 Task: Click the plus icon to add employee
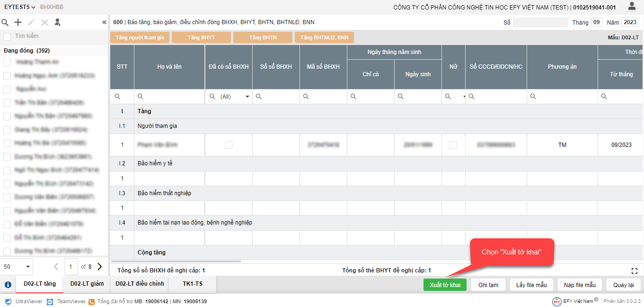(x=18, y=22)
